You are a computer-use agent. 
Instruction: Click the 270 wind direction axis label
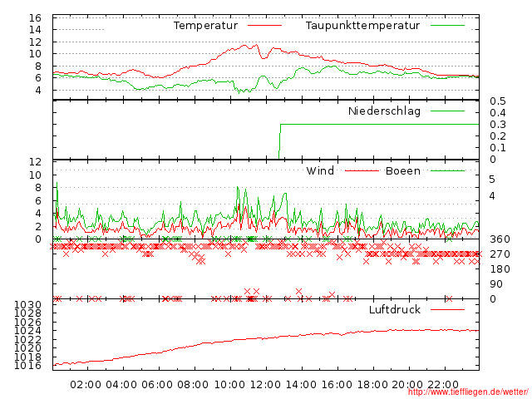500,254
